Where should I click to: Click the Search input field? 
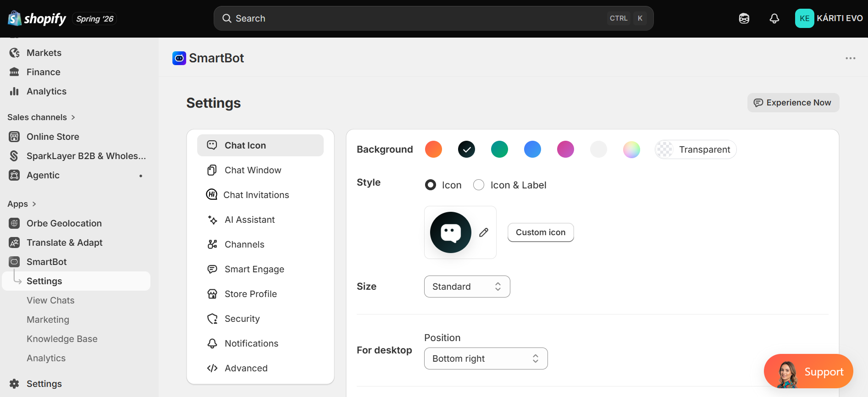433,18
